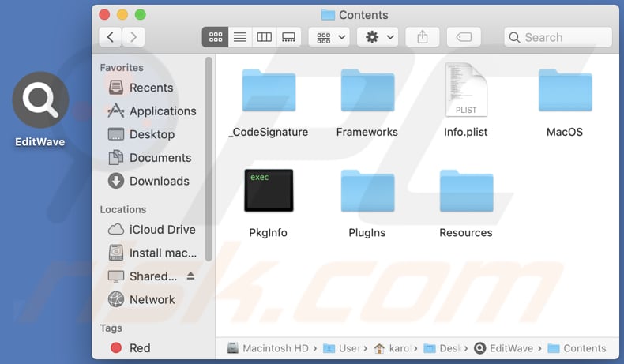Select iCloud Drive location
The image size is (624, 364).
pos(152,230)
